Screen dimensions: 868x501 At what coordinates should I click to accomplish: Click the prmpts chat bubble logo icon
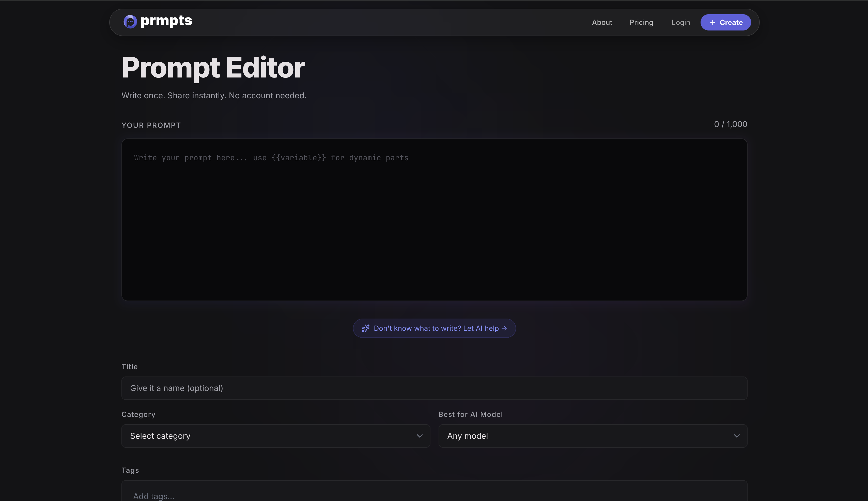pos(130,22)
